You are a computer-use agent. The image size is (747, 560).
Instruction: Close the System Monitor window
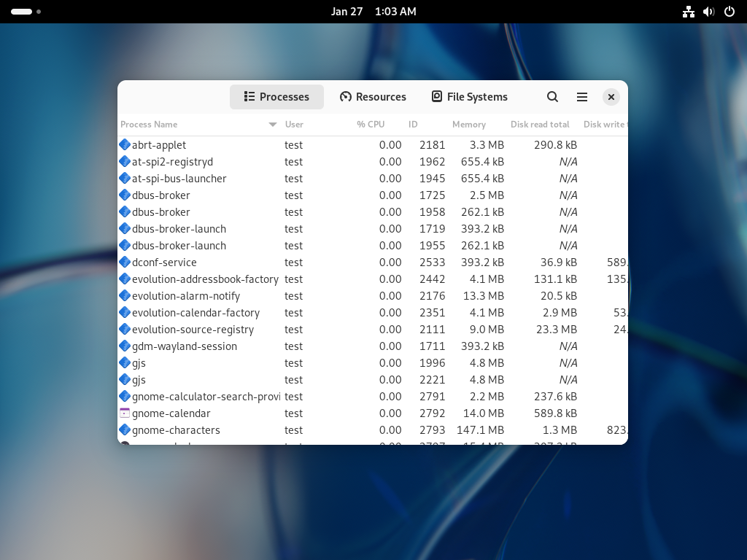click(x=611, y=97)
